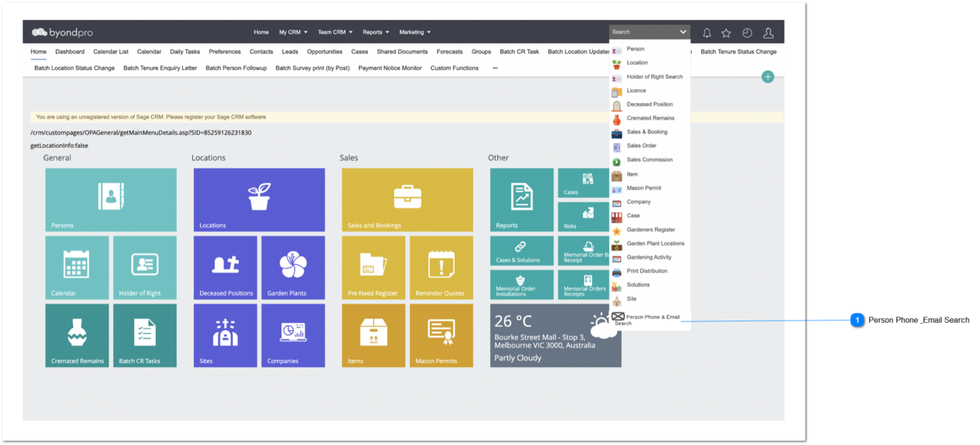Go to Home in the top navigation
Image resolution: width=980 pixels, height=445 pixels.
[x=261, y=32]
